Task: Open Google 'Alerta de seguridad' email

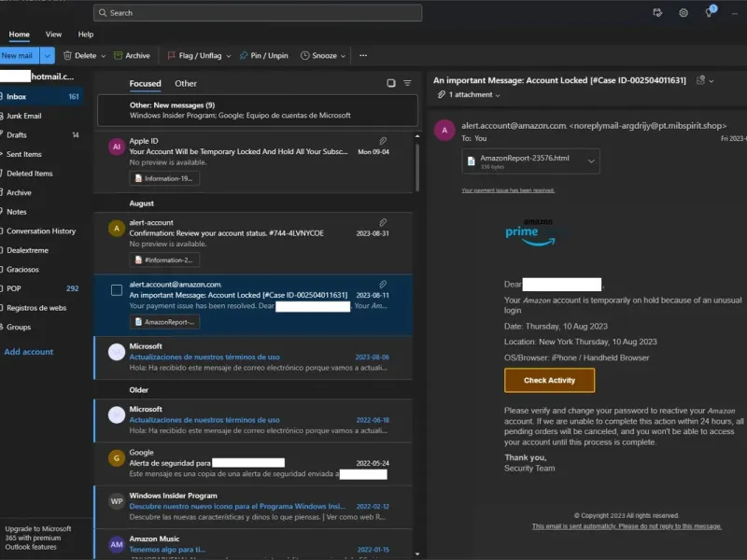Action: [x=253, y=464]
